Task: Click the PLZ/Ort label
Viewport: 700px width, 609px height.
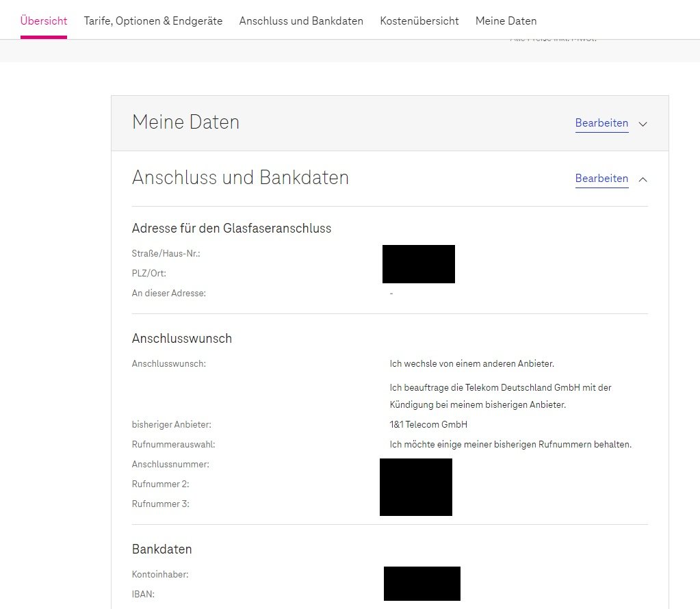Action: (148, 273)
